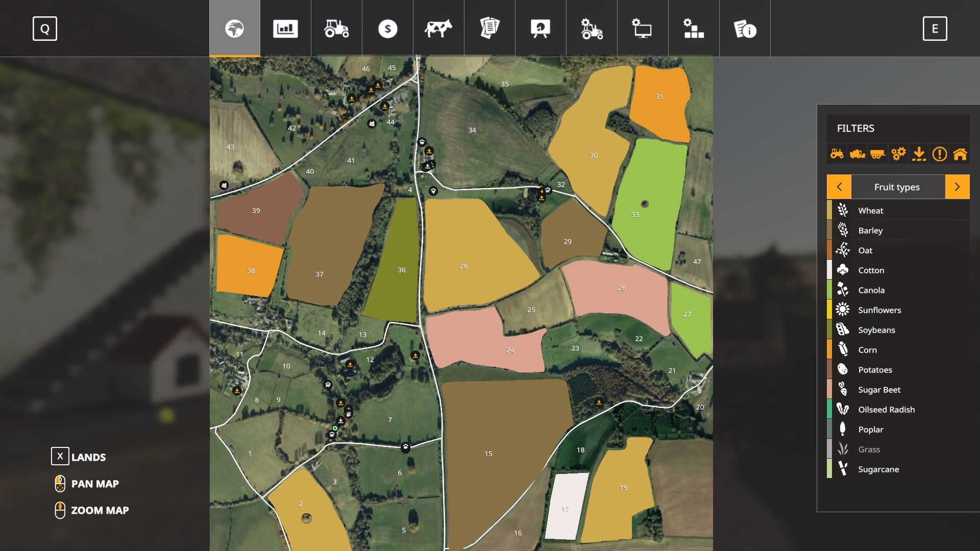Open the vehicles tractor overview icon

coord(336,29)
